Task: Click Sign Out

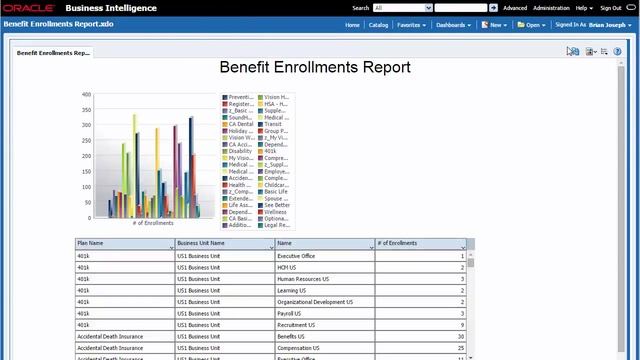Action: point(611,8)
